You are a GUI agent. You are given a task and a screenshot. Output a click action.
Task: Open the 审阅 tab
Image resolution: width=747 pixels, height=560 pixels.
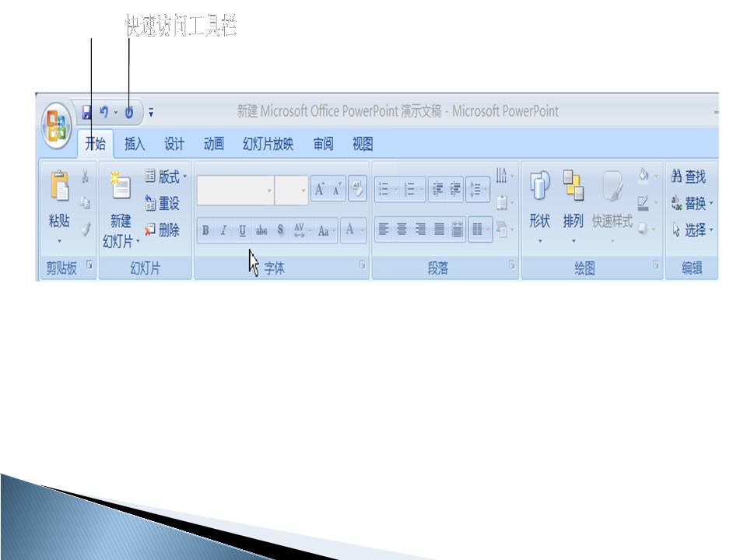(323, 143)
